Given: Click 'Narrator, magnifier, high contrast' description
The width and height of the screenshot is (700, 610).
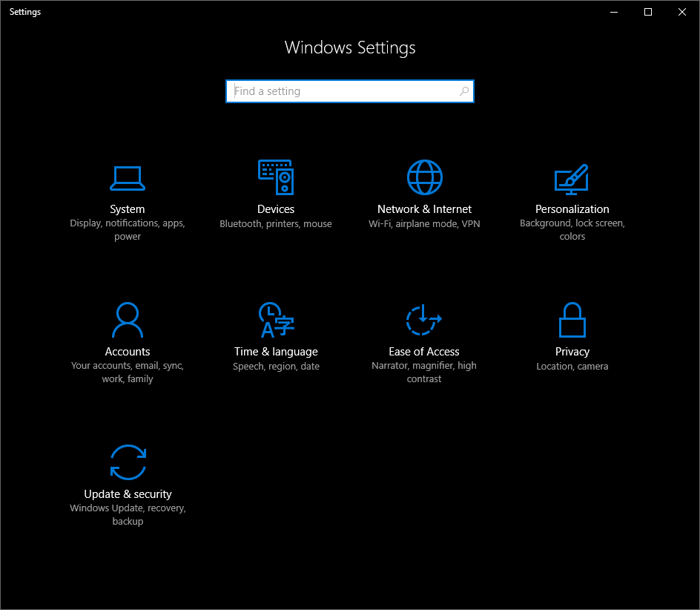Looking at the screenshot, I should [x=424, y=373].
